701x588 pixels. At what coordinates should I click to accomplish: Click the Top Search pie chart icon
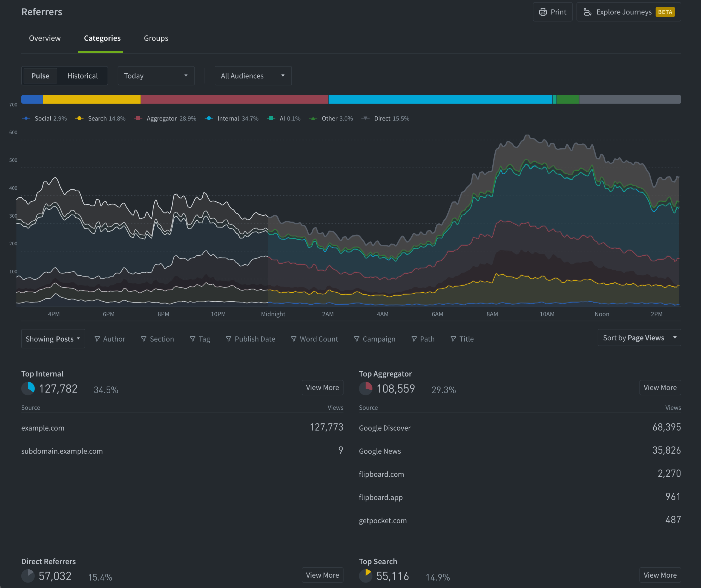point(366,576)
